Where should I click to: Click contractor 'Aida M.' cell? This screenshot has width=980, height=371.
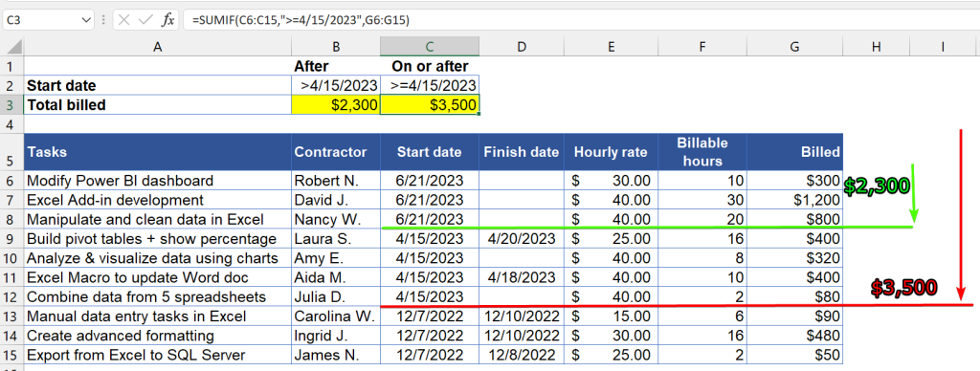coord(336,277)
